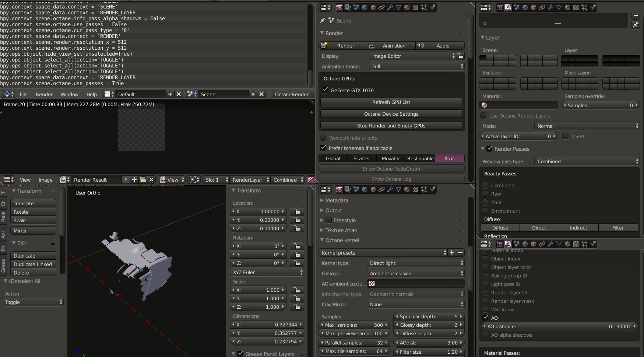Delete the current scene with X beside Scene field

[x=261, y=94]
